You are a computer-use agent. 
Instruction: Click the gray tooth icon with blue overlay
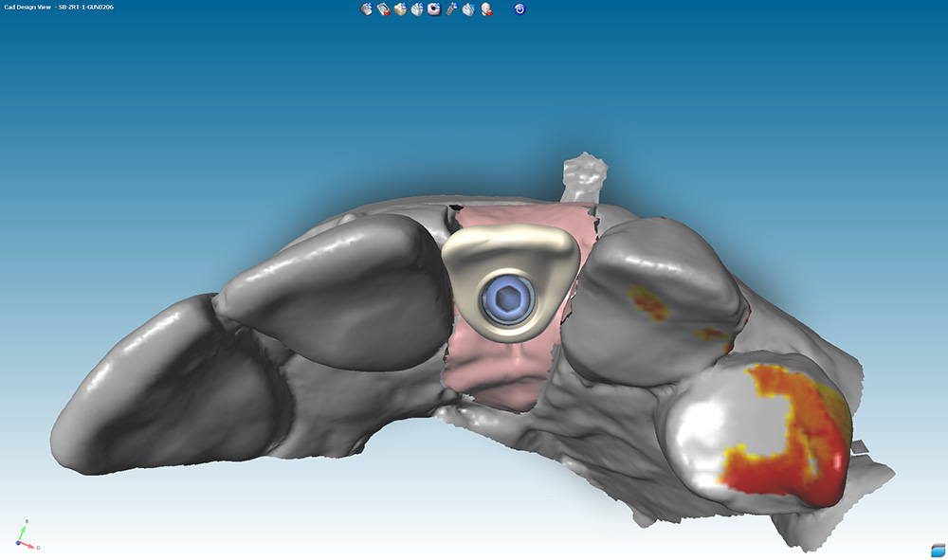click(x=468, y=9)
